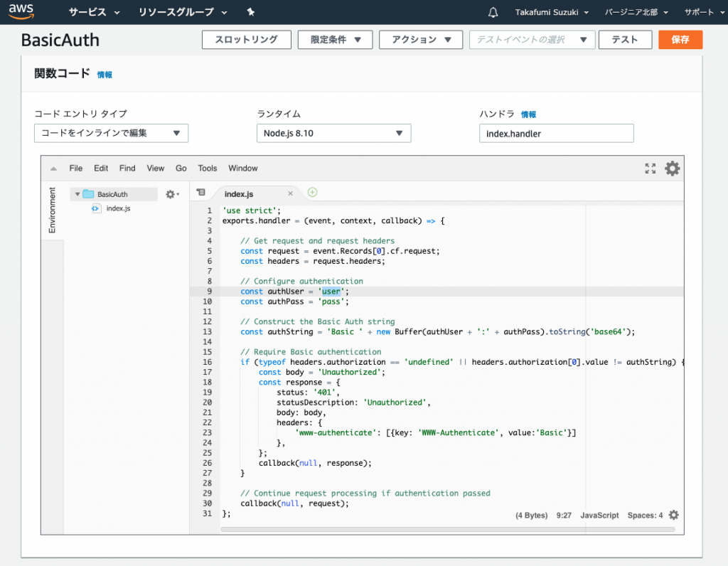Click the pin shortcut icon in top bar
Image resolution: width=728 pixels, height=566 pixels.
coord(250,12)
